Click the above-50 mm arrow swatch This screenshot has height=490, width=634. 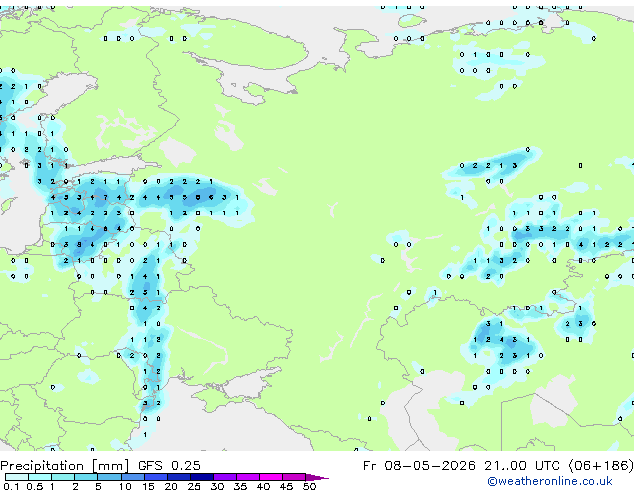[x=316, y=477]
